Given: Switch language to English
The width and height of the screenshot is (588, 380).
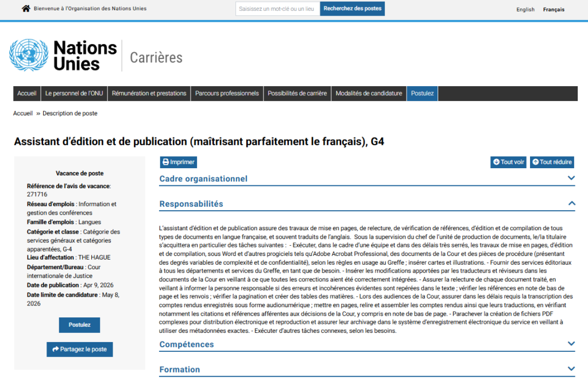Looking at the screenshot, I should (525, 9).
